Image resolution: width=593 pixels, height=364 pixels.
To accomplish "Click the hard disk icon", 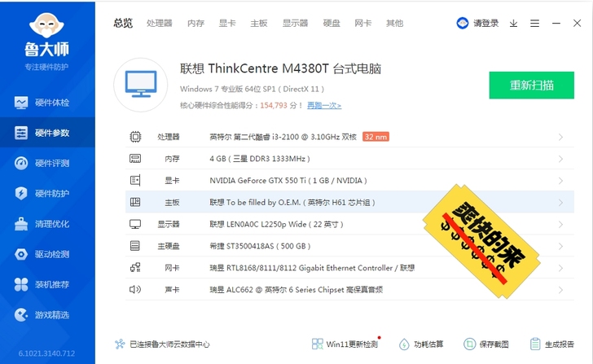I will click(x=135, y=246).
